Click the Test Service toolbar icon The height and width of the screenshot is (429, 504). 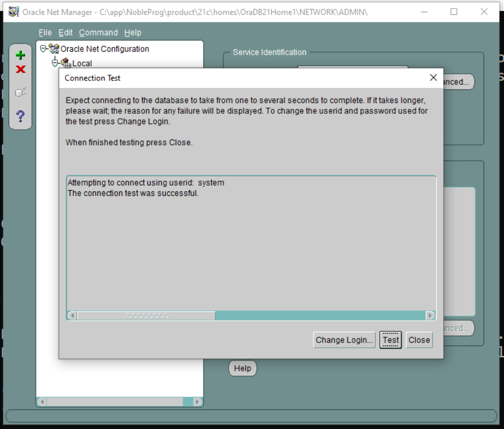point(20,92)
